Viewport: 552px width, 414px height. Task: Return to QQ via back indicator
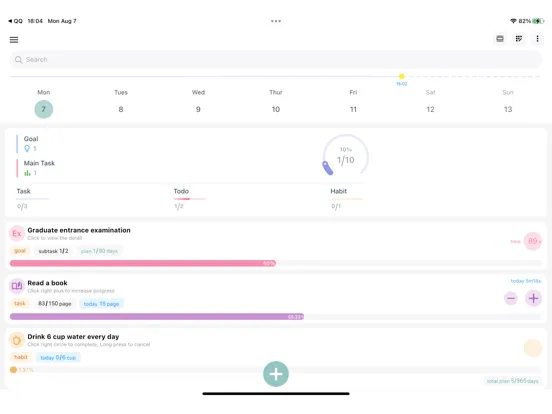[15, 21]
